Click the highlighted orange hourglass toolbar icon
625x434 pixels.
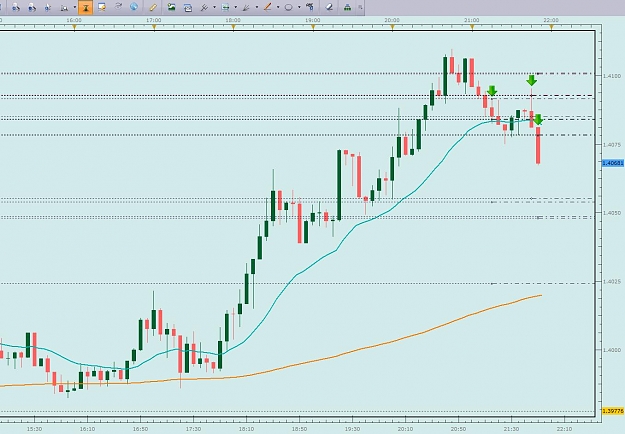coord(85,7)
